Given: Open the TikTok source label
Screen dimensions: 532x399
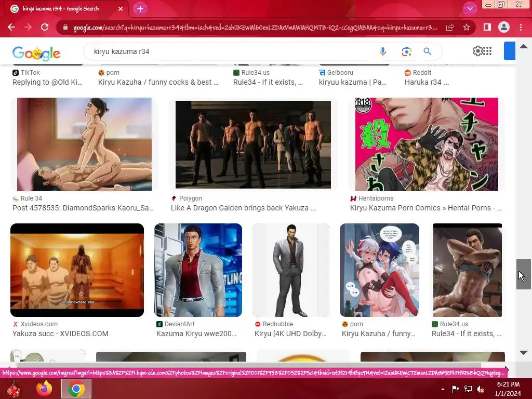Looking at the screenshot, I should 30,73.
